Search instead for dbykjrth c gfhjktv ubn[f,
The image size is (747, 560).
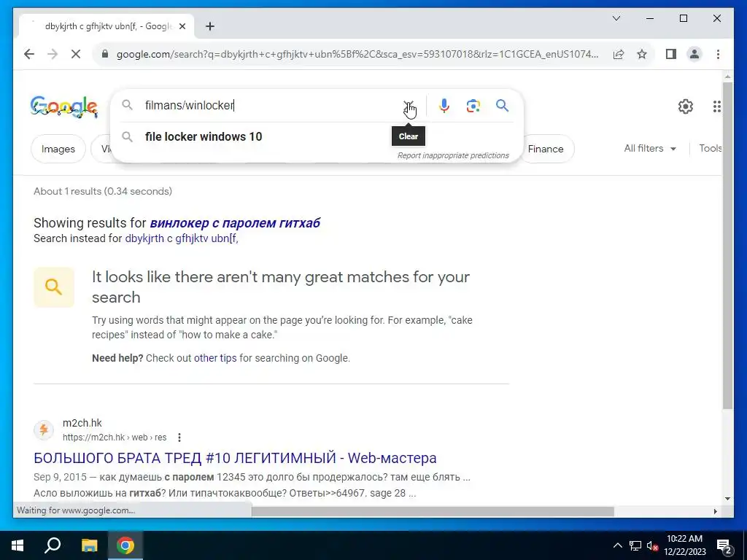pyautogui.click(x=182, y=238)
